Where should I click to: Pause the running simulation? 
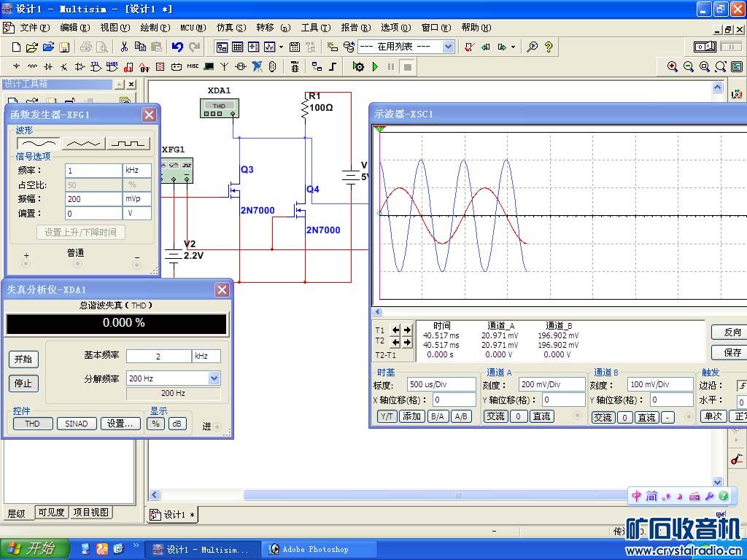click(x=391, y=66)
